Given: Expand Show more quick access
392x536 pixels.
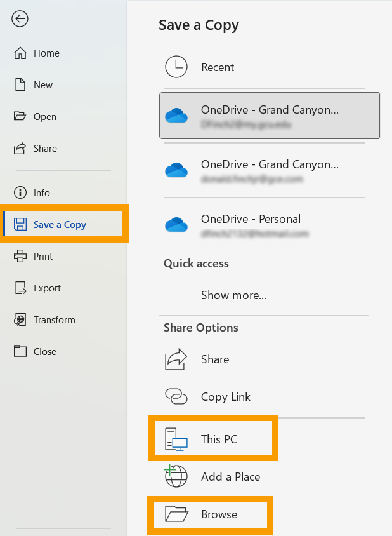Looking at the screenshot, I should click(x=233, y=295).
